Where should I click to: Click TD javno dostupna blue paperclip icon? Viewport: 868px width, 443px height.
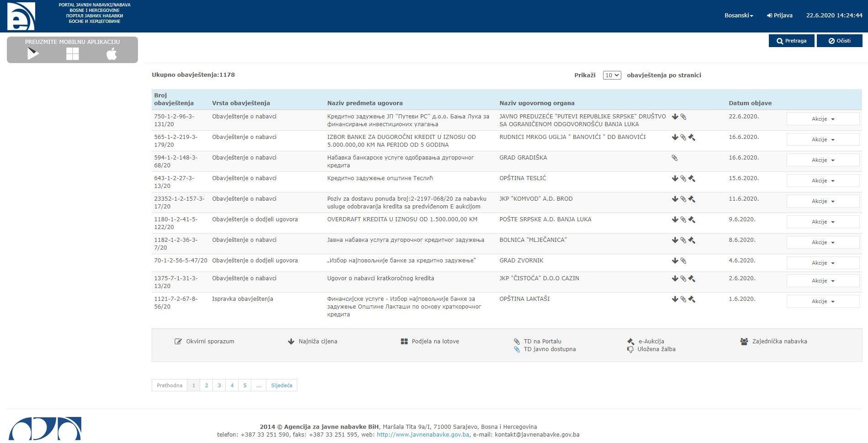point(517,349)
